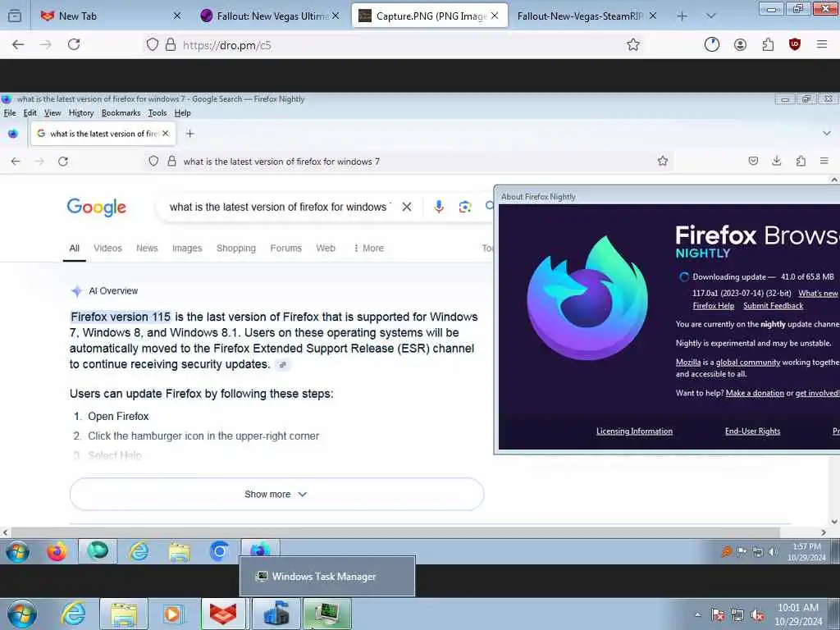
Task: Click new tab plus in Nightly window
Action: point(189,134)
